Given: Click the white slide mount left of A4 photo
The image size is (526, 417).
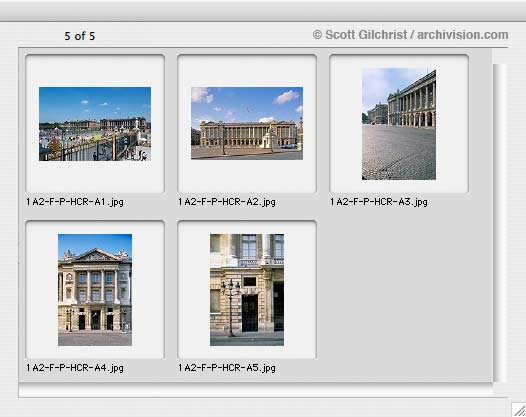Looking at the screenshot, I should point(42,290).
